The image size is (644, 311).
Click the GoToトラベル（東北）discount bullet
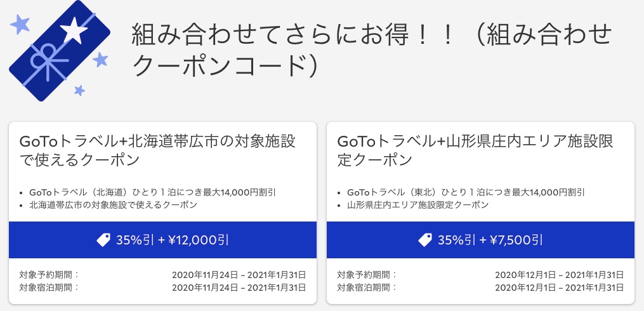click(466, 192)
